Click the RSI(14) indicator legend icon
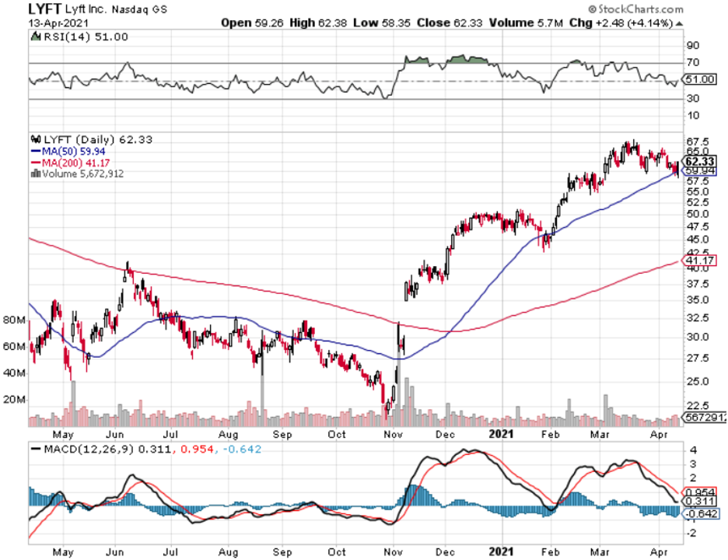 (x=36, y=37)
